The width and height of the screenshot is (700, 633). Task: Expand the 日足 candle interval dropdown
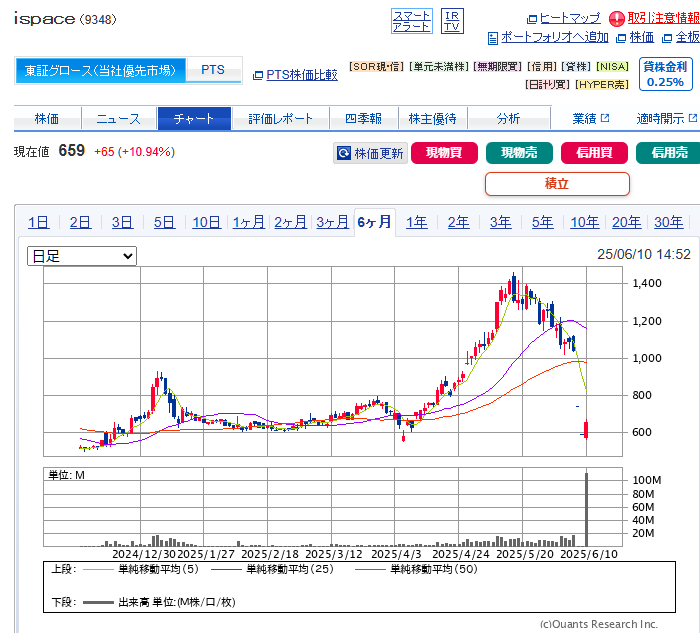(82, 256)
